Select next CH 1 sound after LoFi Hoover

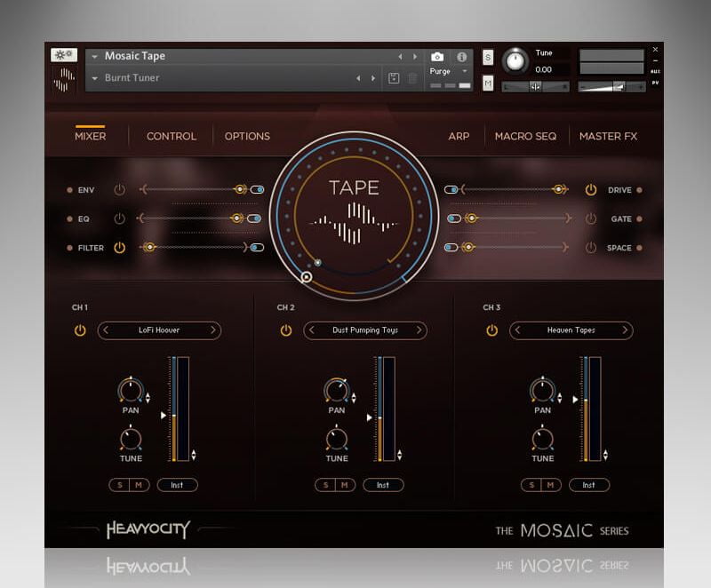point(212,330)
